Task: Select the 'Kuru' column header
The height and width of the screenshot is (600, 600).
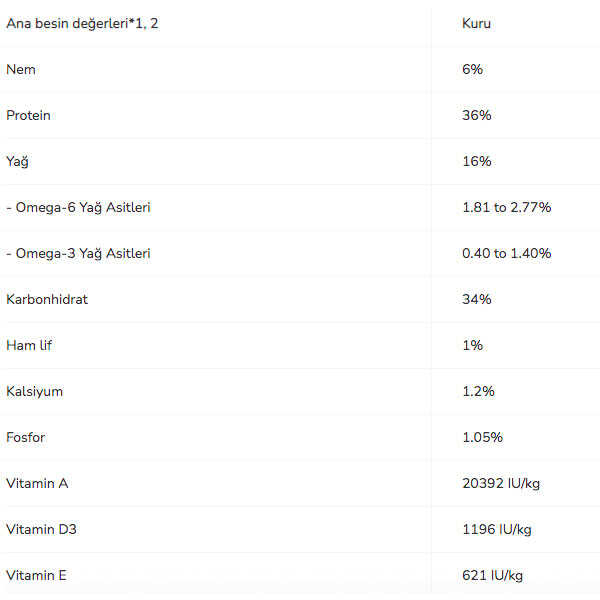Action: [476, 23]
